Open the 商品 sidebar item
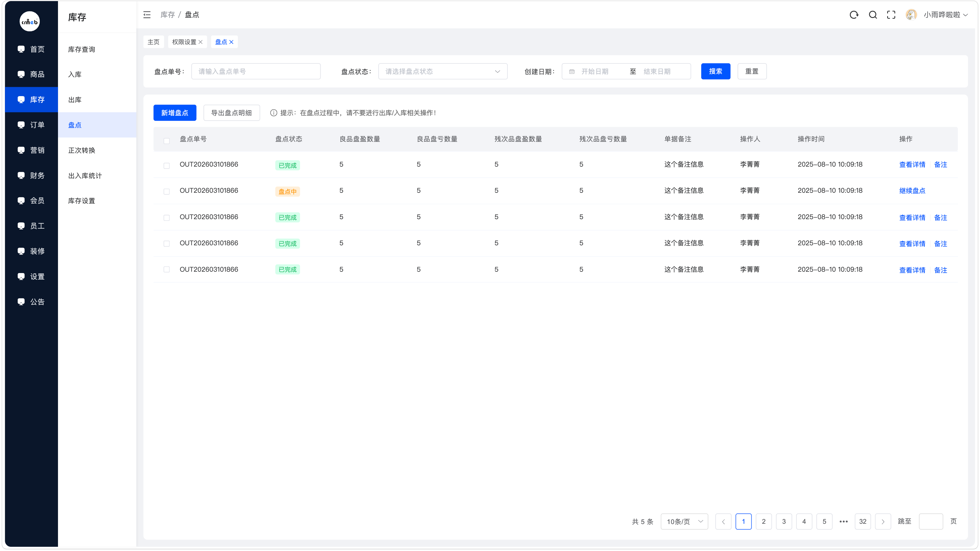This screenshot has width=980, height=551. 31,74
